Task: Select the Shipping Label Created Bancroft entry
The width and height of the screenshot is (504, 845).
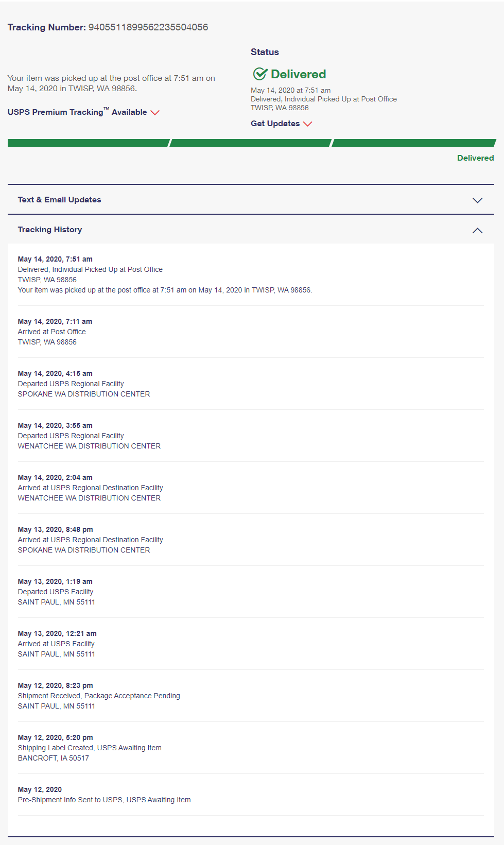Action: (x=251, y=748)
